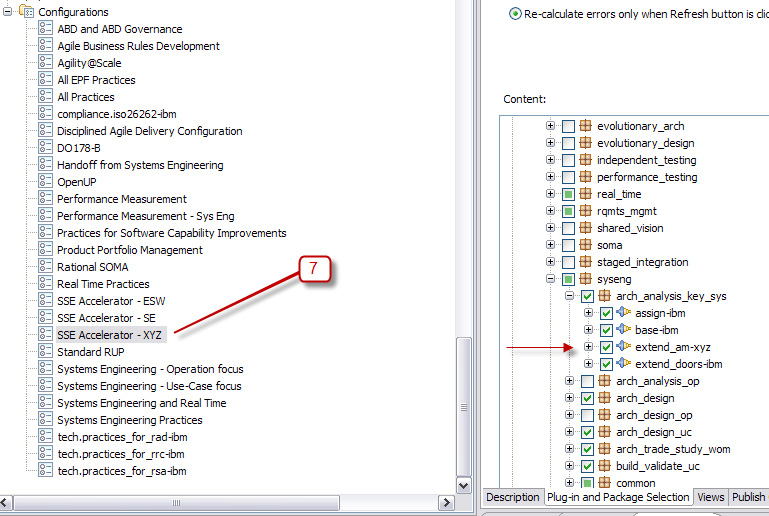
Task: Click the Configurations folder icon
Action: point(26,11)
